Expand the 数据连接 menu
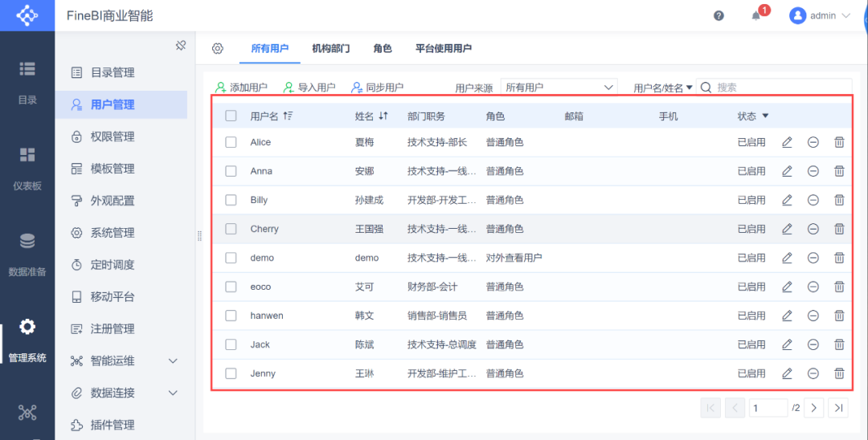868x440 pixels. click(x=173, y=393)
